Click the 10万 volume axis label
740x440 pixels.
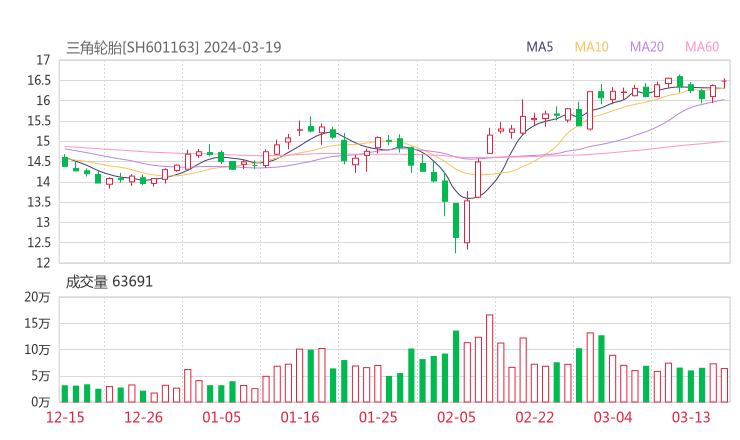click(x=37, y=350)
